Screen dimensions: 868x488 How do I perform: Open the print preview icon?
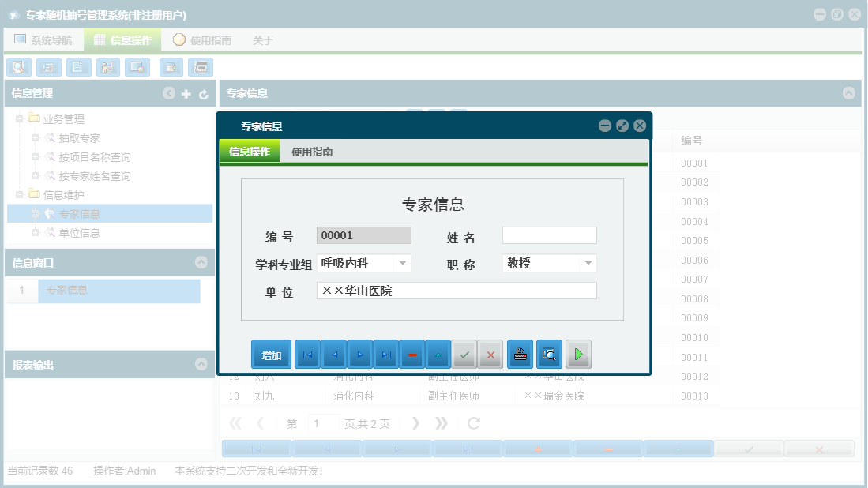click(548, 354)
